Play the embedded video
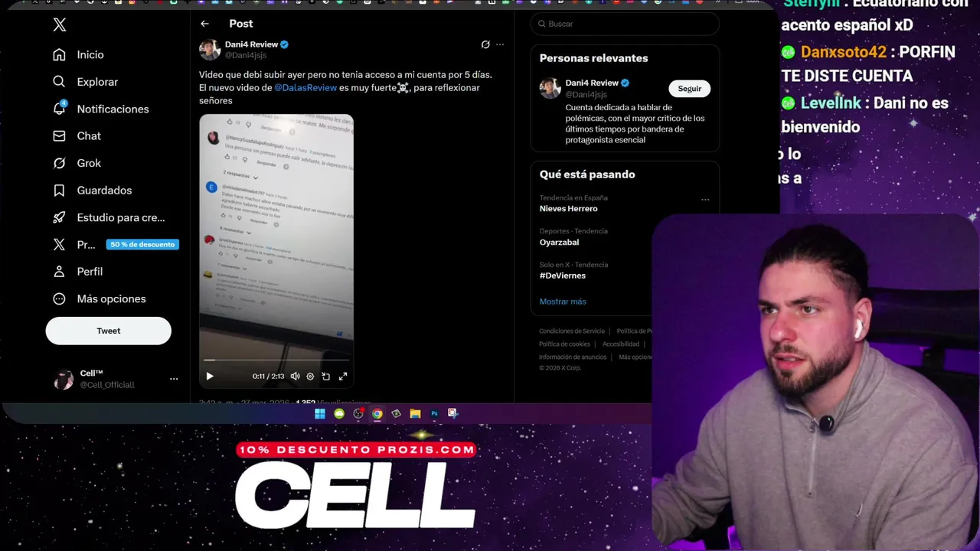This screenshot has height=551, width=980. point(210,376)
